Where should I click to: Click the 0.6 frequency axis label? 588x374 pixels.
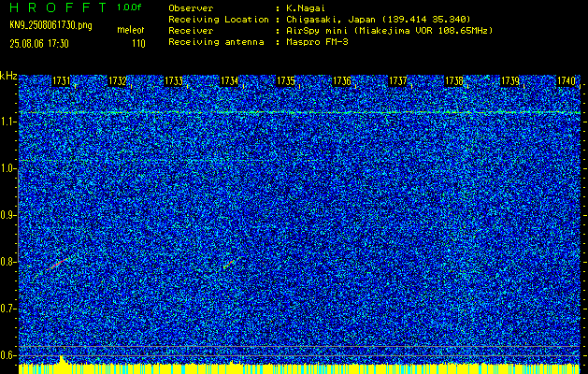pyautogui.click(x=8, y=355)
